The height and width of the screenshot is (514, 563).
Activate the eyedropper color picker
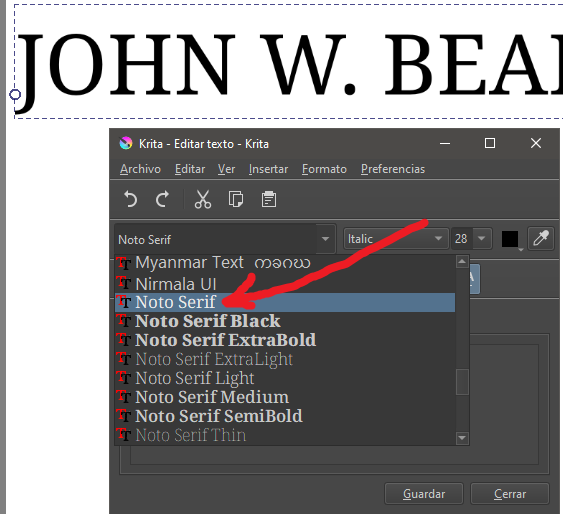(541, 238)
